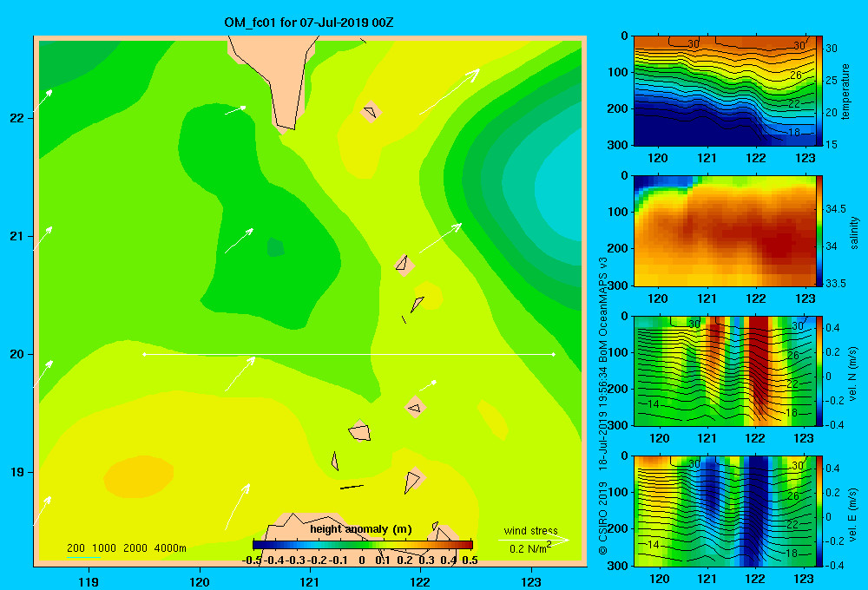Click the '200' depth contour label
Image resolution: width=868 pixels, height=590 pixels.
(76, 548)
